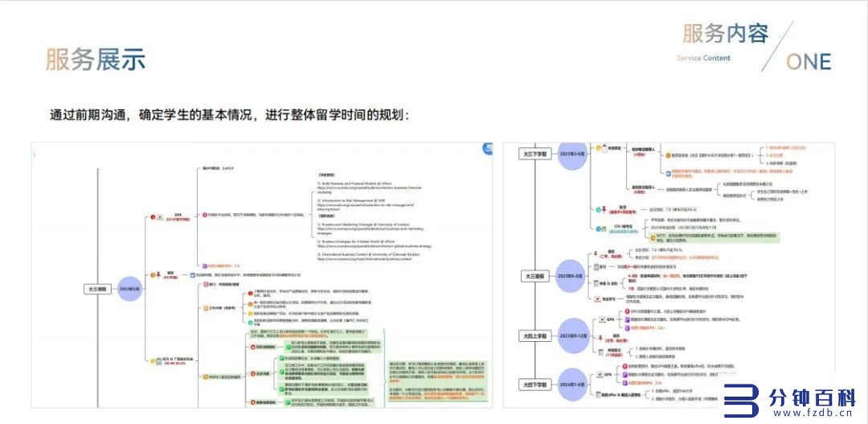Select the 大三寒假 node in left mind map
The width and height of the screenshot is (868, 424).
click(x=99, y=289)
